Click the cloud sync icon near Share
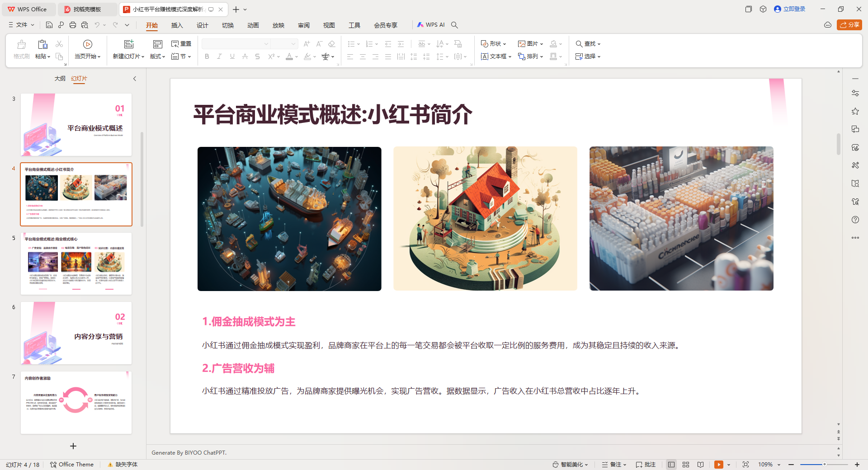 (828, 25)
